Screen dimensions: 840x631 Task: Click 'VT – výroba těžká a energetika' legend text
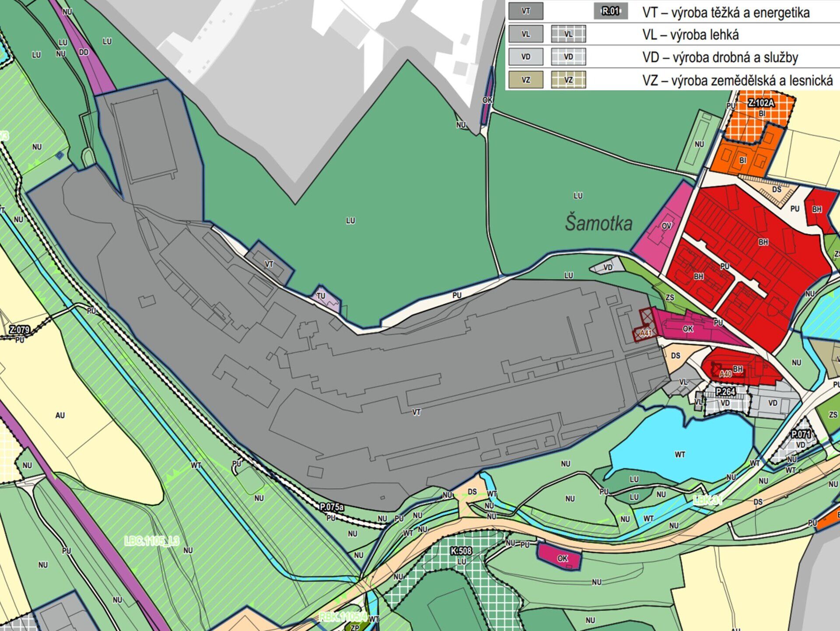click(x=726, y=13)
